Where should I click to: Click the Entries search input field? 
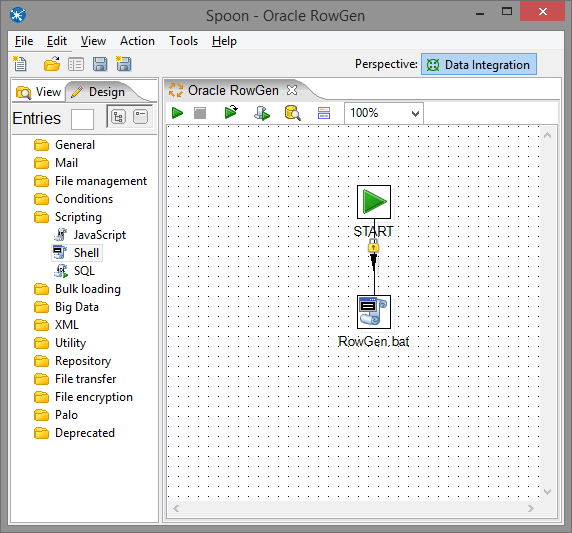(x=82, y=119)
